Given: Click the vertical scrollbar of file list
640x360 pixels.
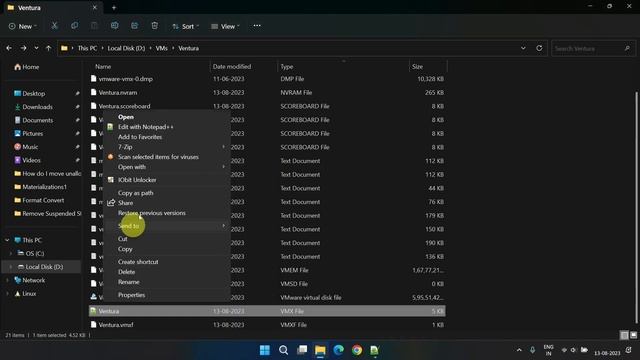Looking at the screenshot, I should click(636, 206).
